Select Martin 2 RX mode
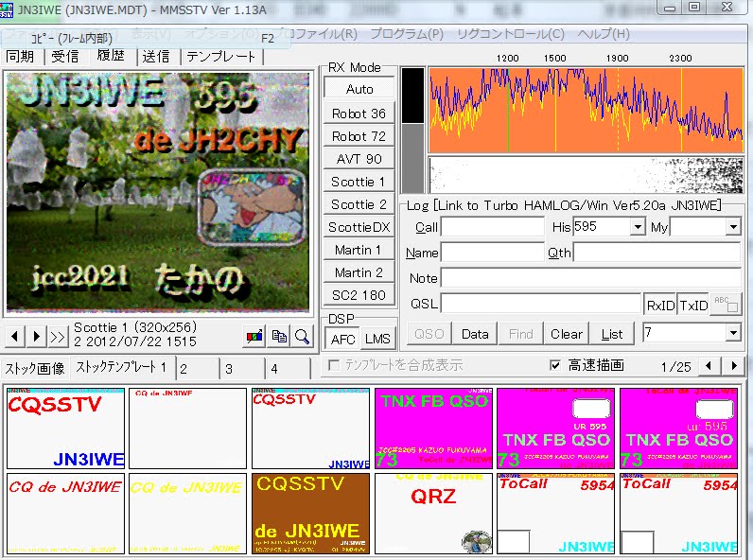Viewport: 753px width, 560px height. pyautogui.click(x=359, y=272)
